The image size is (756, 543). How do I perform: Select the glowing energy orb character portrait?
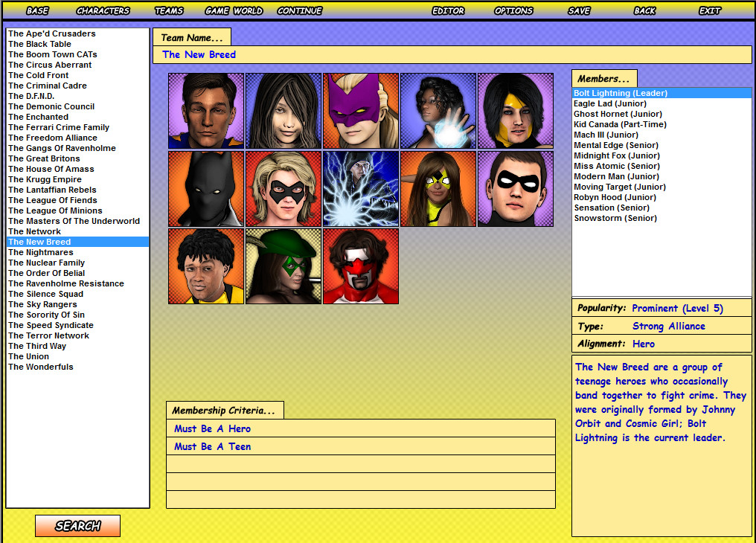(438, 111)
